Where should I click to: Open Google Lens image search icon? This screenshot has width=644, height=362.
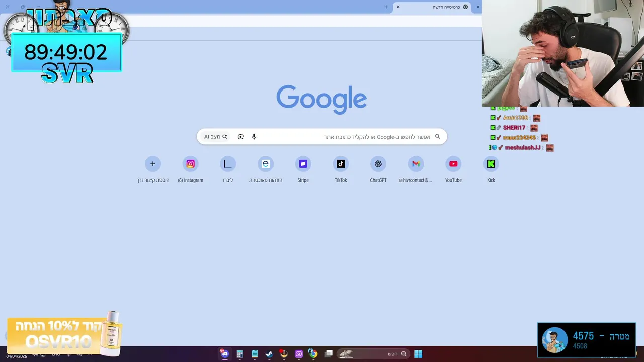(240, 137)
